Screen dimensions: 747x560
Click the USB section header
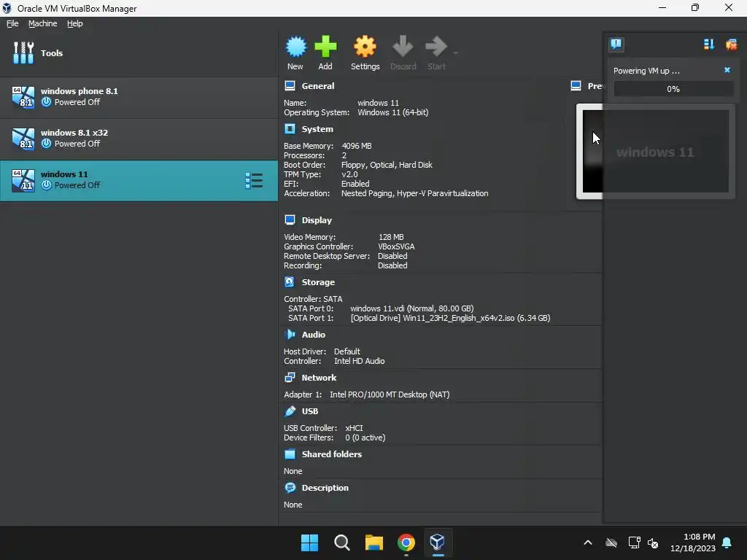pyautogui.click(x=309, y=411)
